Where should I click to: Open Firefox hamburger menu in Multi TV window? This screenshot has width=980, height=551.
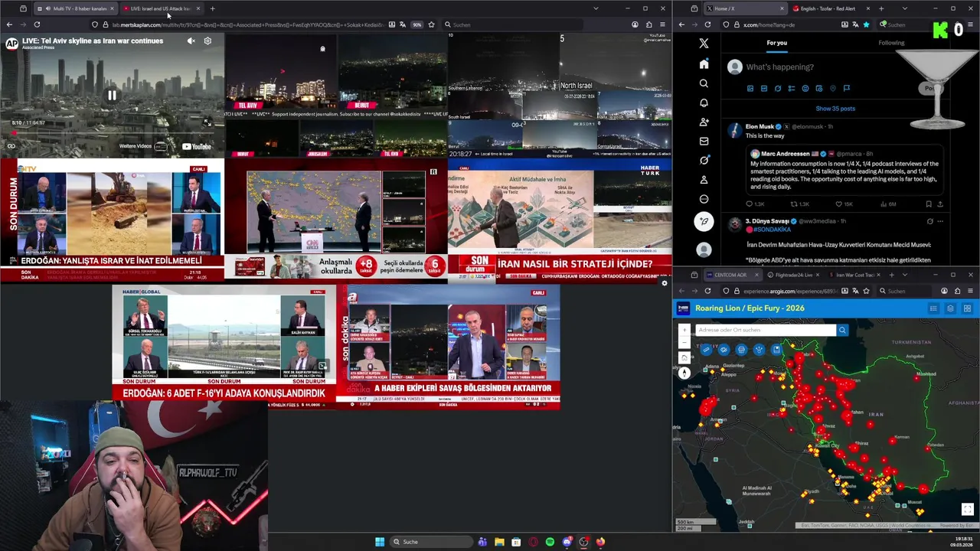point(662,24)
